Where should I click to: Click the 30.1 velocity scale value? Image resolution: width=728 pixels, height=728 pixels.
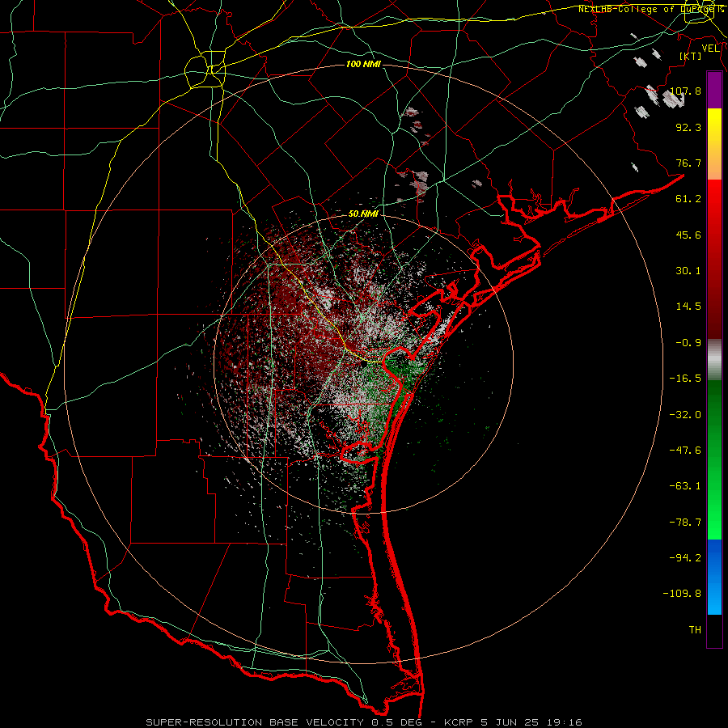(688, 271)
